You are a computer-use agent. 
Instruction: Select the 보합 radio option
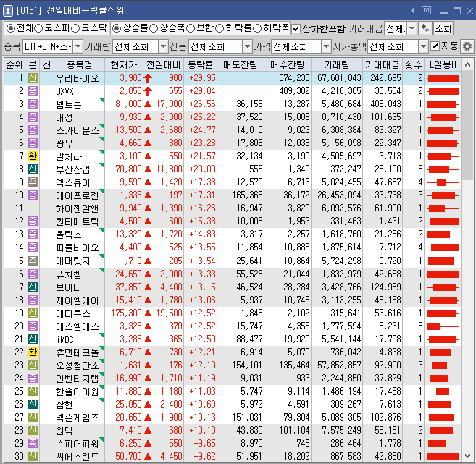[x=191, y=28]
